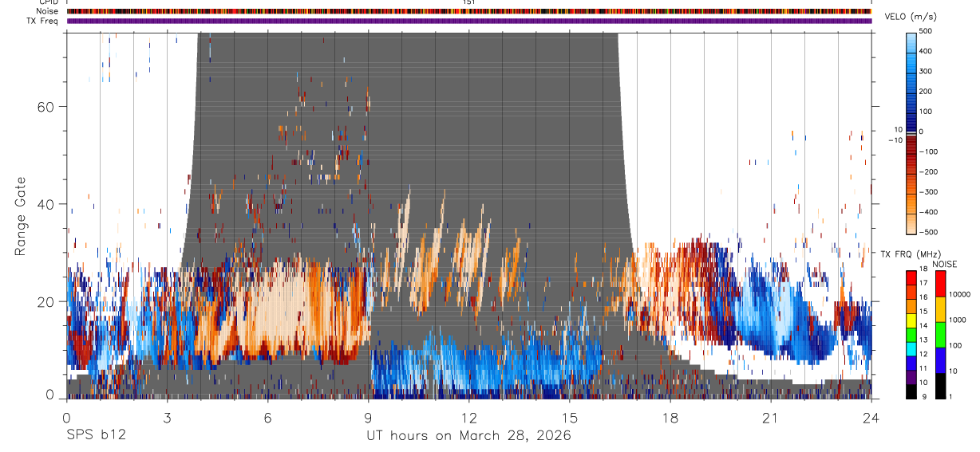980x452 pixels.
Task: Click the purple TX Freq strip above the plot
Action: (469, 21)
